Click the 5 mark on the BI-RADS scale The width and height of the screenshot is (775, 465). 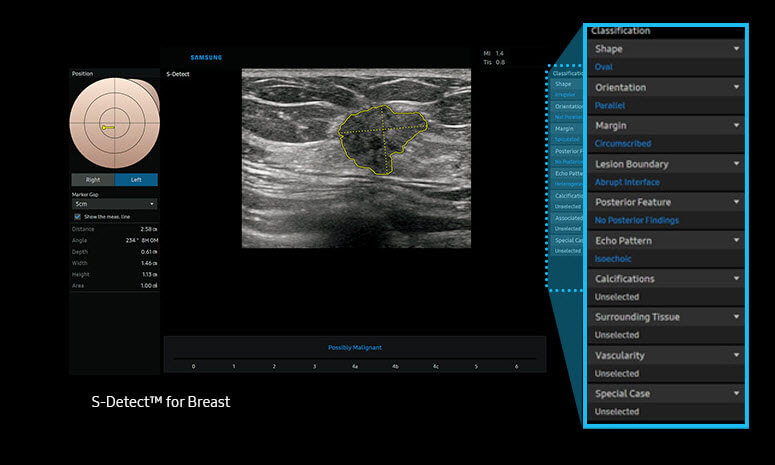(476, 367)
